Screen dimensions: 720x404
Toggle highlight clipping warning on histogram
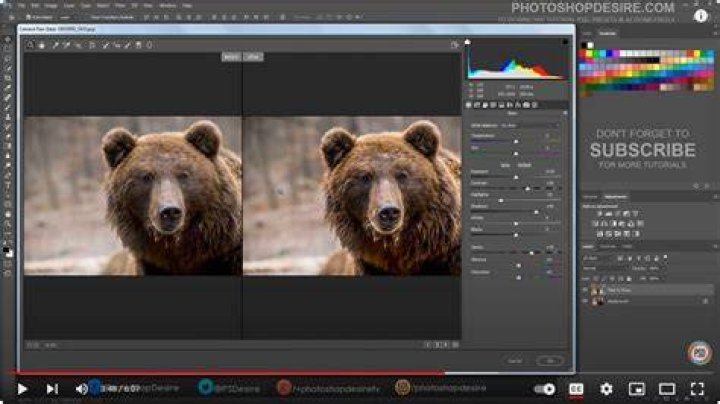tap(565, 42)
